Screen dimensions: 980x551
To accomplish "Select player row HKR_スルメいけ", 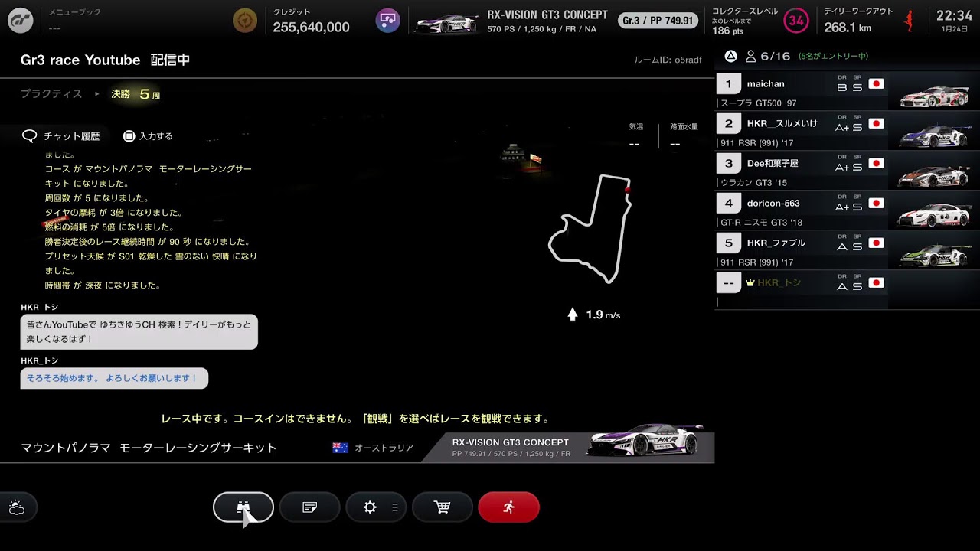I will [x=848, y=131].
